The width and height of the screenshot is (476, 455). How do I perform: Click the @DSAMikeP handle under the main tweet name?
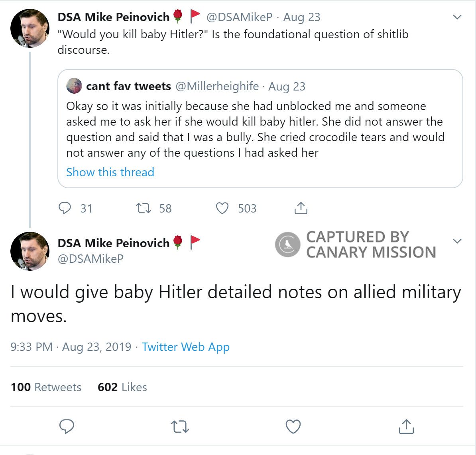tap(90, 259)
